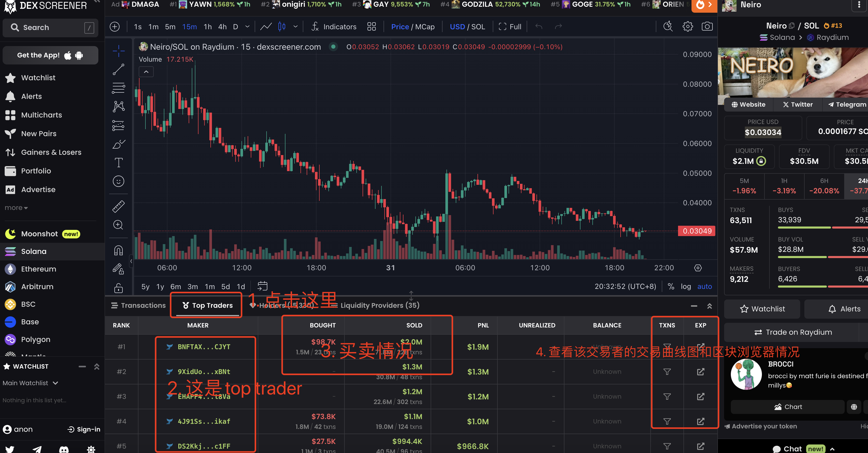Undo the last chart action
The image size is (868, 453).
(539, 27)
